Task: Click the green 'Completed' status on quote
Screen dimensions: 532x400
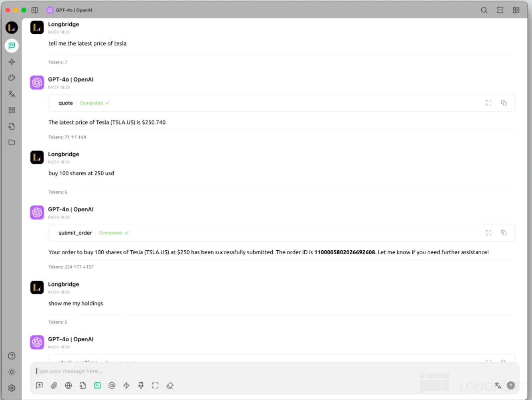Action: 95,103
